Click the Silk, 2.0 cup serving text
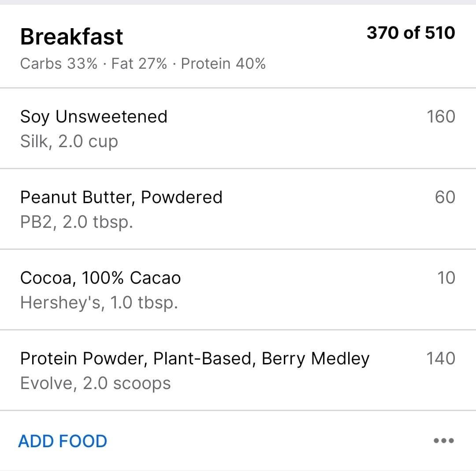 tap(69, 141)
